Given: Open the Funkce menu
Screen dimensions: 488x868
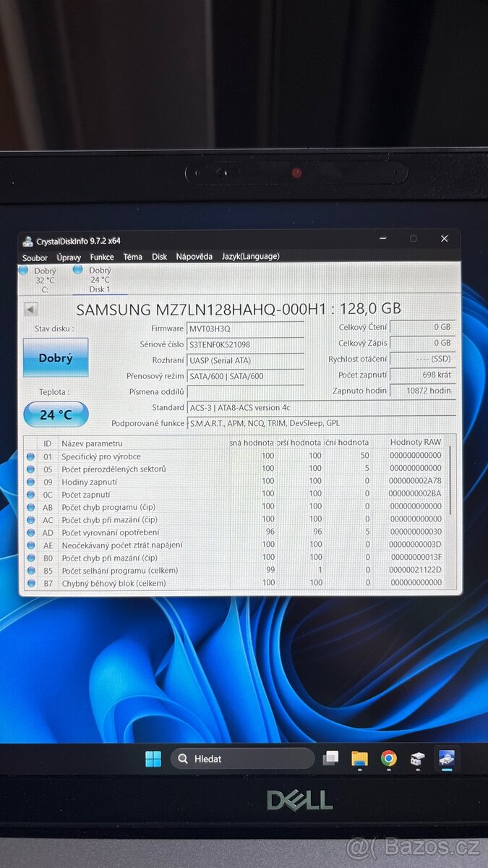Looking at the screenshot, I should (x=102, y=257).
